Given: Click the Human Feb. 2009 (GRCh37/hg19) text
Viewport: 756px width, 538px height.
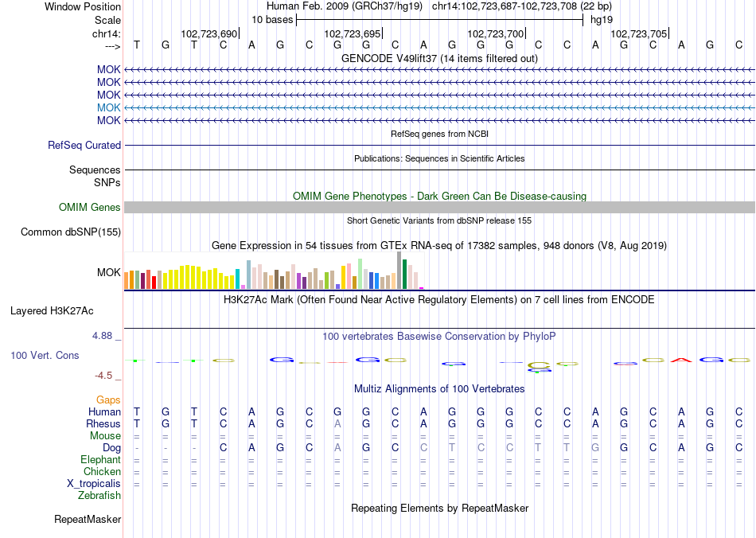Looking at the screenshot, I should click(x=345, y=6).
